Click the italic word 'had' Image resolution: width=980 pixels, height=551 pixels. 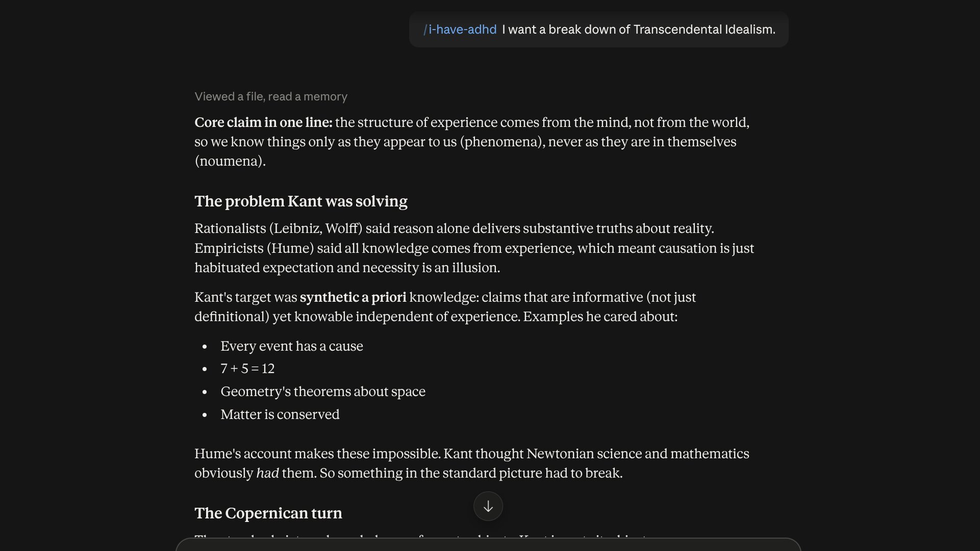pyautogui.click(x=267, y=473)
